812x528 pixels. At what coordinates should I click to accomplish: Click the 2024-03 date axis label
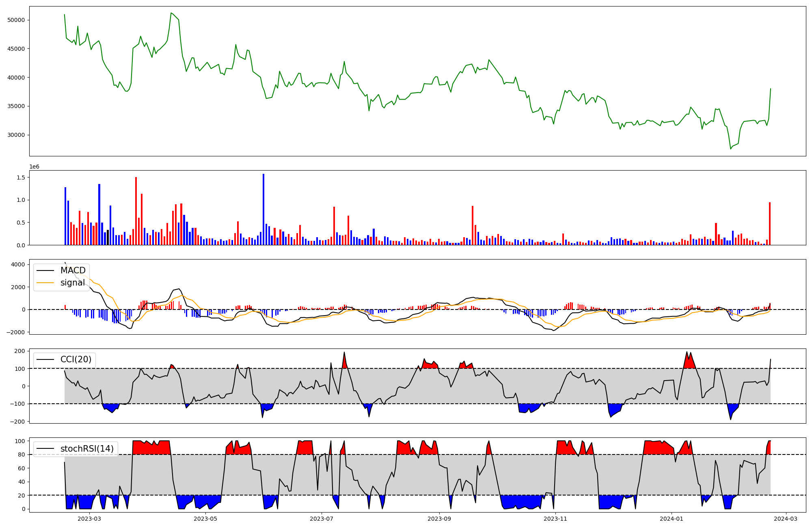tap(786, 519)
